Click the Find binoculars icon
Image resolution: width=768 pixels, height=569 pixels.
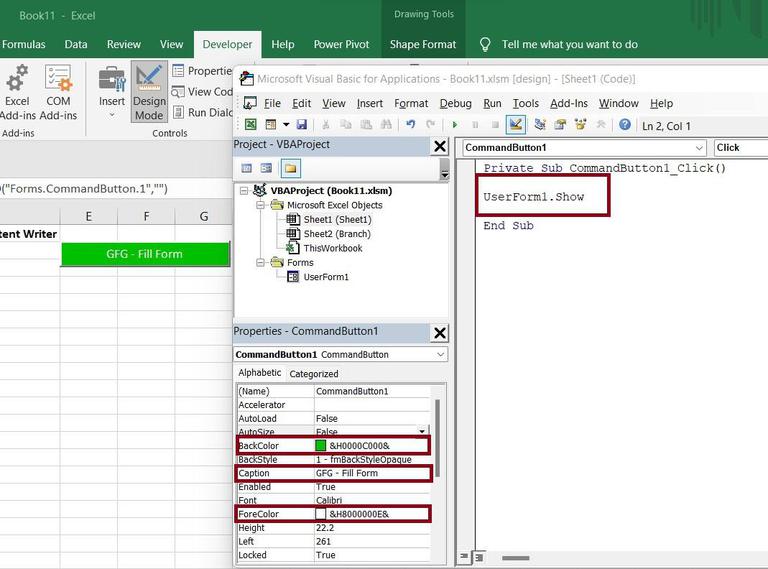coord(386,125)
